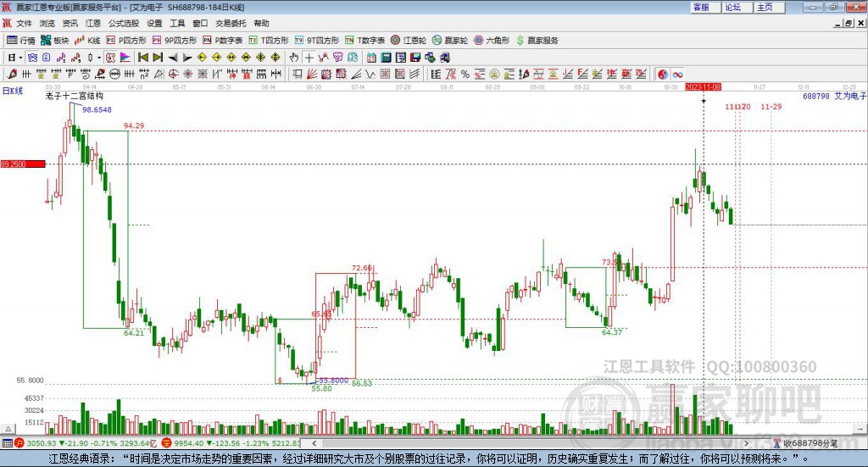Open the calendar icon

tap(371, 58)
